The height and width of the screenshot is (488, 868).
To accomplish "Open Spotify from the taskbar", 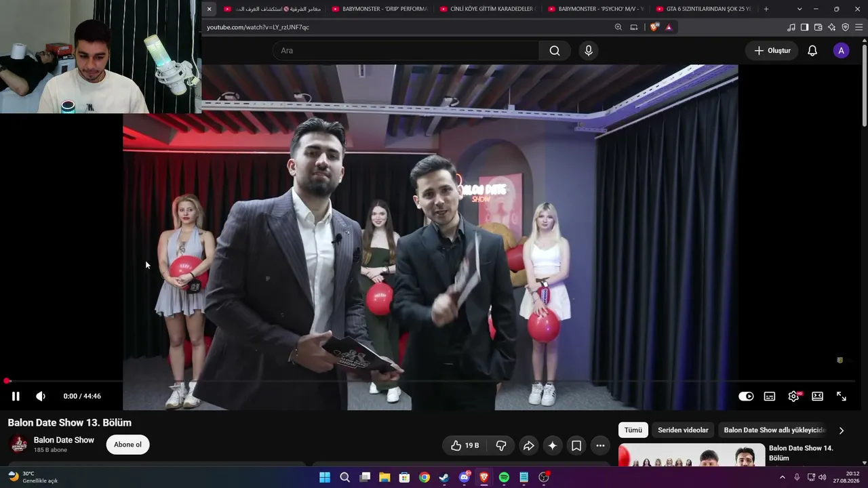I will pos(504,477).
